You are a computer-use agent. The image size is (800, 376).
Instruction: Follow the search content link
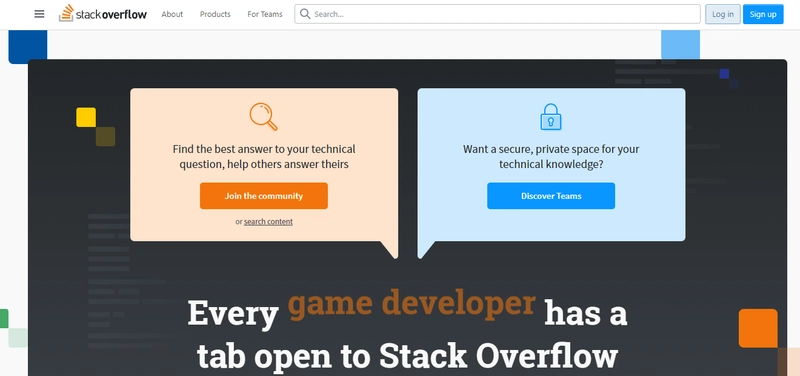tap(268, 221)
